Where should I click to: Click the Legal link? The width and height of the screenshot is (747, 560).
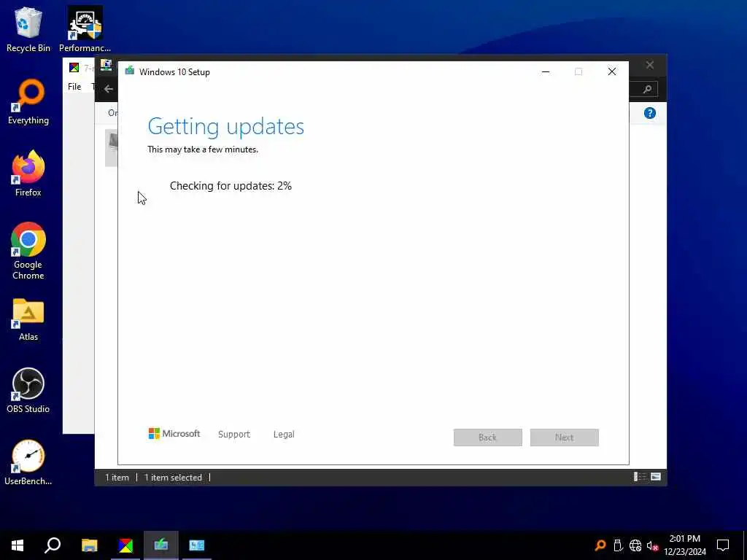coord(284,435)
